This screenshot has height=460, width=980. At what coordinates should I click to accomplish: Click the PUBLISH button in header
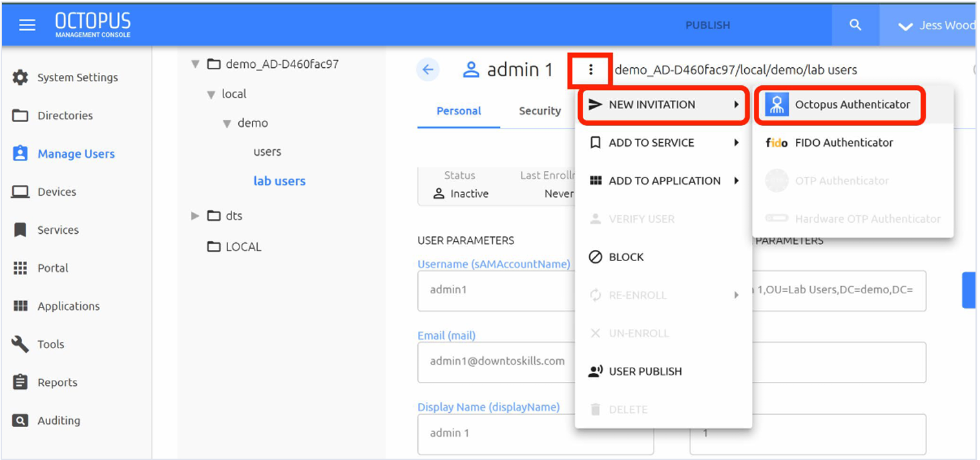click(708, 25)
